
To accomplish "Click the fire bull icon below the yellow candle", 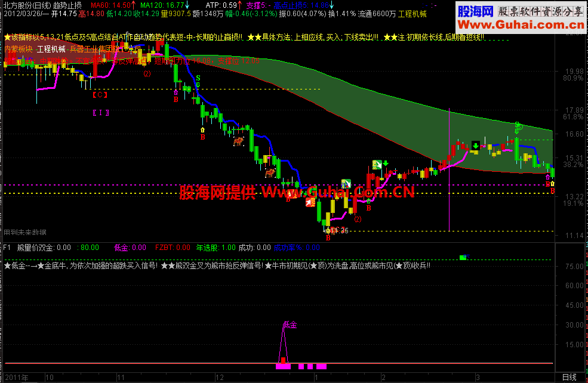I will (x=270, y=173).
